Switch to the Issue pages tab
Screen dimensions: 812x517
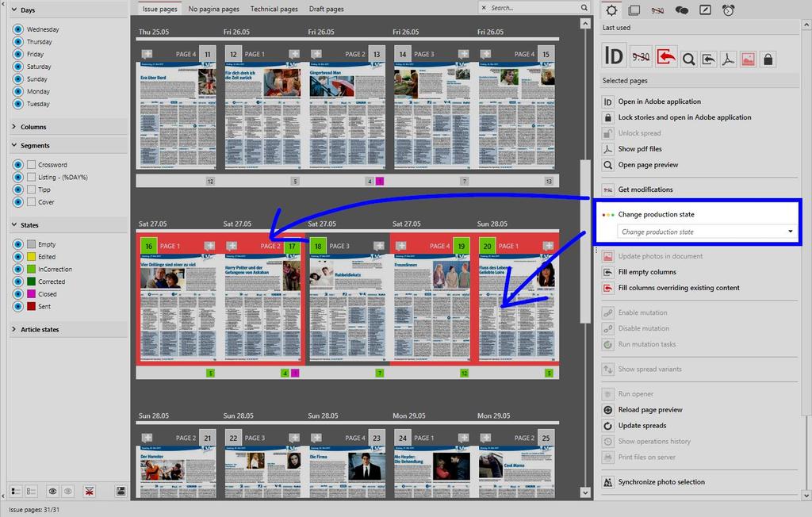159,9
